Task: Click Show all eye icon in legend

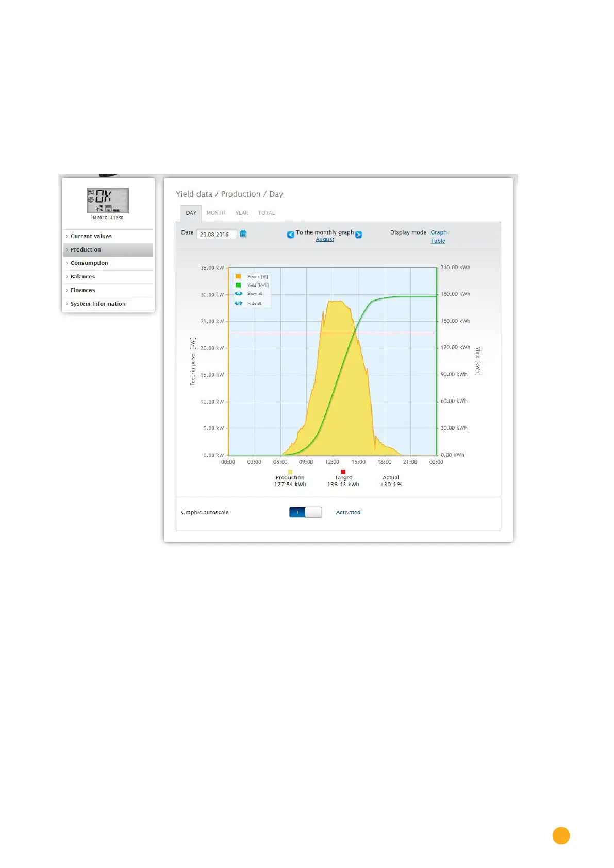Action: click(x=239, y=294)
